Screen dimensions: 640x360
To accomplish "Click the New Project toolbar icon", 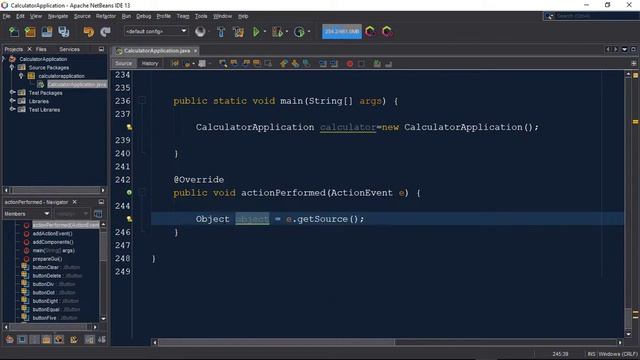I will pyautogui.click(x=30, y=32).
